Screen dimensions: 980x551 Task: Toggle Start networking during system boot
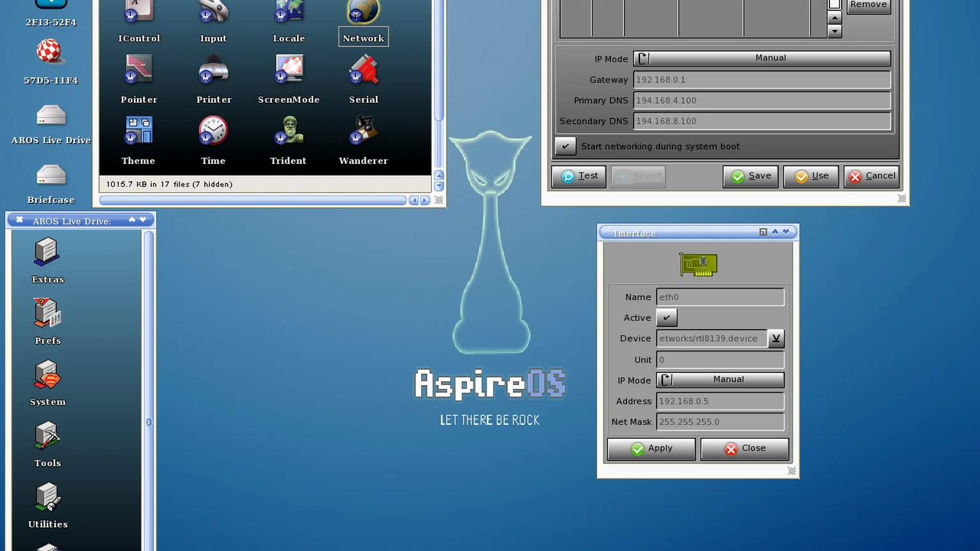[565, 146]
